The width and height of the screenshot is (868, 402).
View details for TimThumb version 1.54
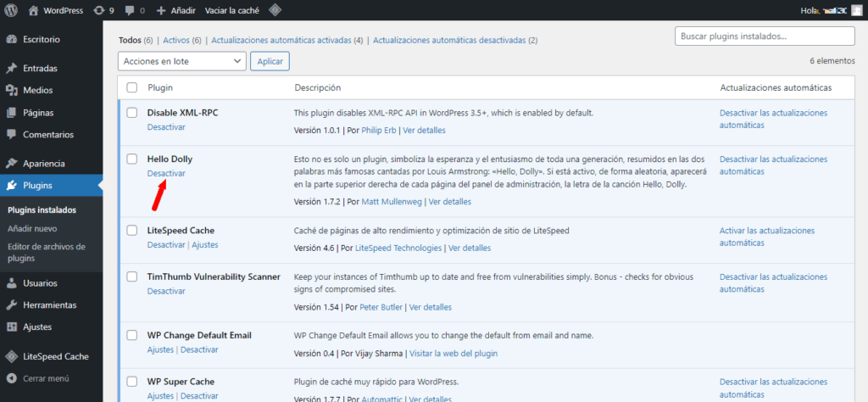tap(430, 307)
